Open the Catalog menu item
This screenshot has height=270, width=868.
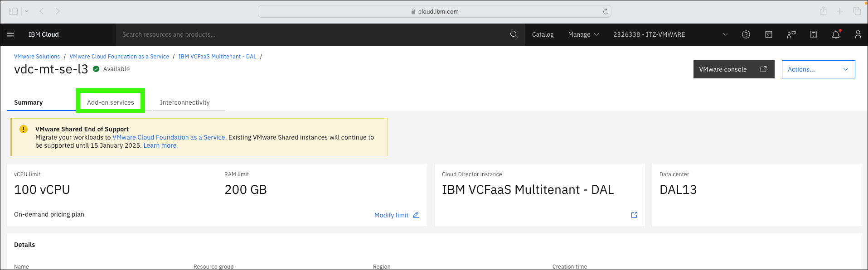543,34
